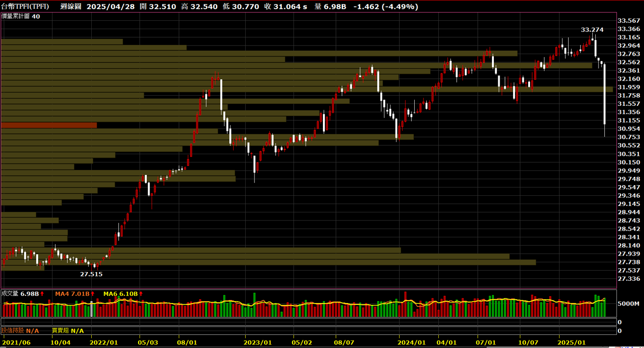Click the 10/04 date on the time axis
Image resolution: width=644 pixels, height=348 pixels.
[x=61, y=342]
